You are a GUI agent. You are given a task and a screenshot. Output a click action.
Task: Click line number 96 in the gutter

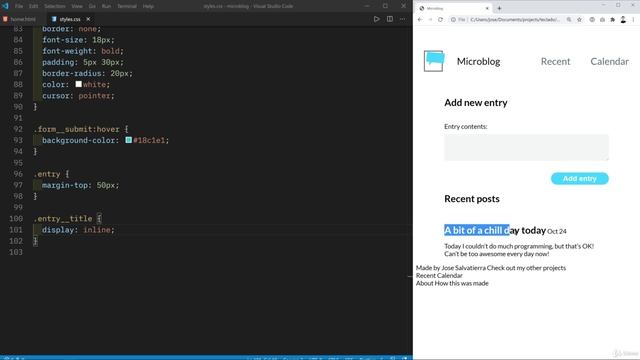tap(18, 174)
